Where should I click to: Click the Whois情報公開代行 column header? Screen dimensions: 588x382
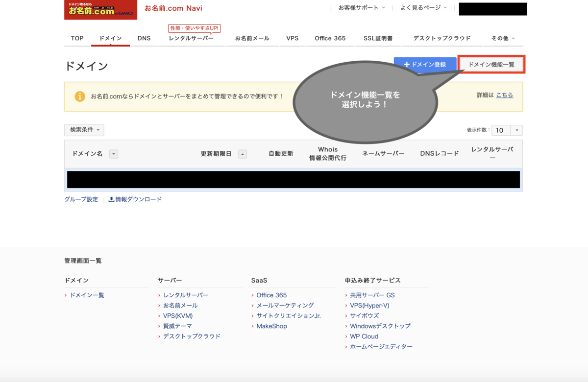[x=328, y=154]
